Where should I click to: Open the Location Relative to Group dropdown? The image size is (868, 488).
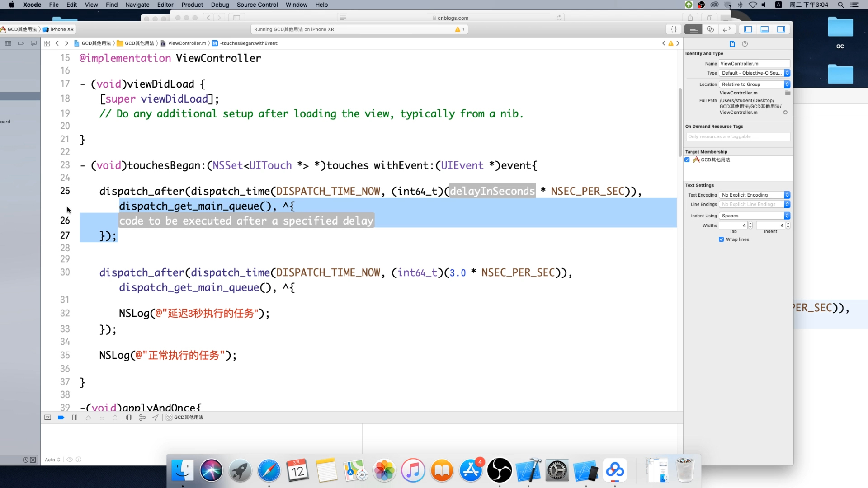[x=755, y=84]
